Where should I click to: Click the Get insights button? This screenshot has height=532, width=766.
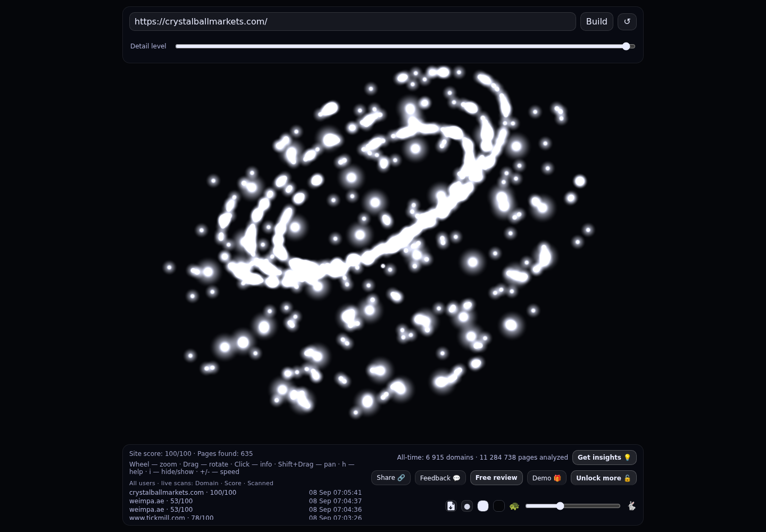[604, 458]
